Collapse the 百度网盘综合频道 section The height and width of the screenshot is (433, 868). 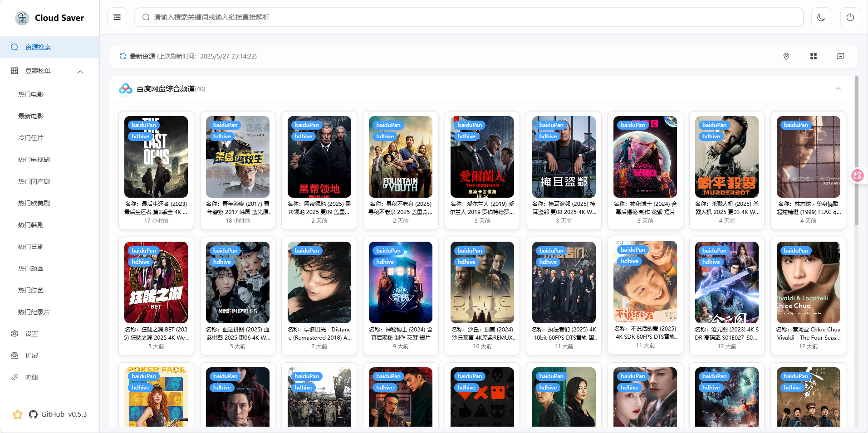click(838, 89)
